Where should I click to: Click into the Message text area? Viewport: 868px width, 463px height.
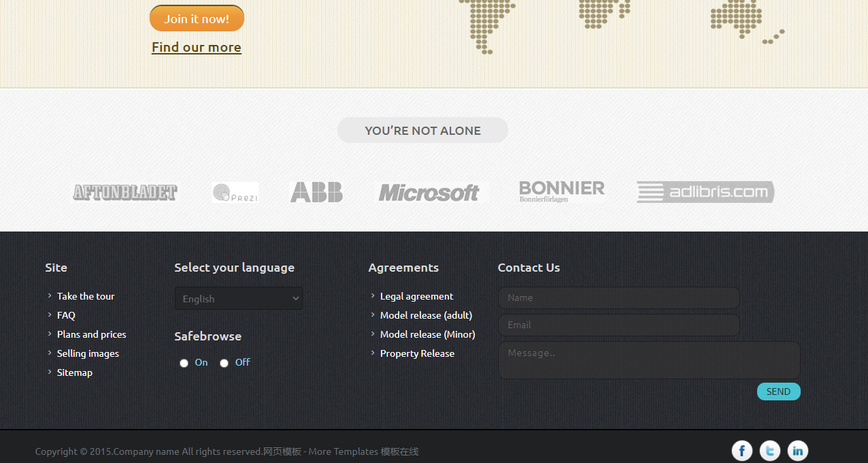pos(649,360)
